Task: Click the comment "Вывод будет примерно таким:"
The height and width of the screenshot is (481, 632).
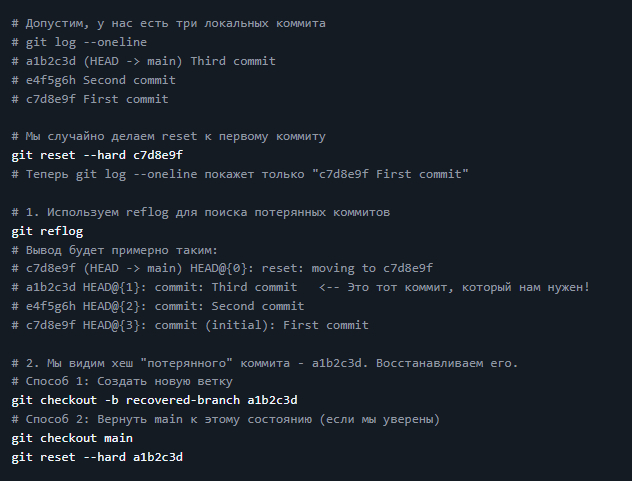Action: (120, 249)
